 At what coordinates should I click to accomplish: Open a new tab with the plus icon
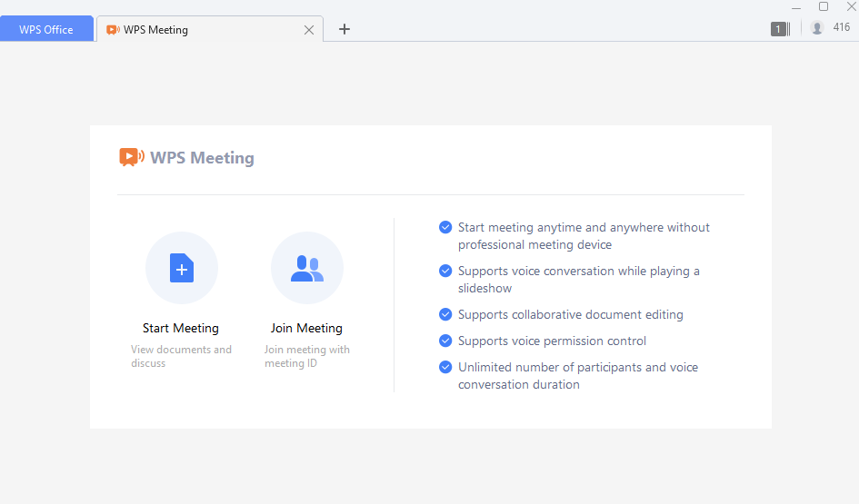[x=344, y=29]
